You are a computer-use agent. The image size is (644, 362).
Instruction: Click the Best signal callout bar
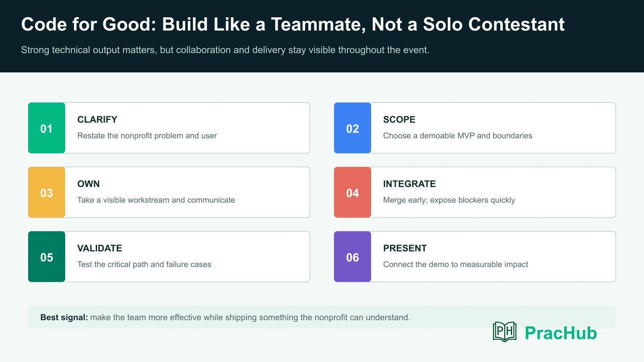[x=322, y=317]
